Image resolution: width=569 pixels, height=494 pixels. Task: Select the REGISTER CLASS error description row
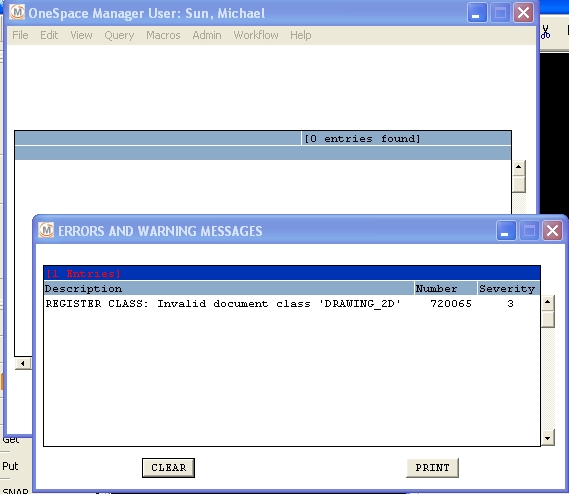tap(292, 303)
